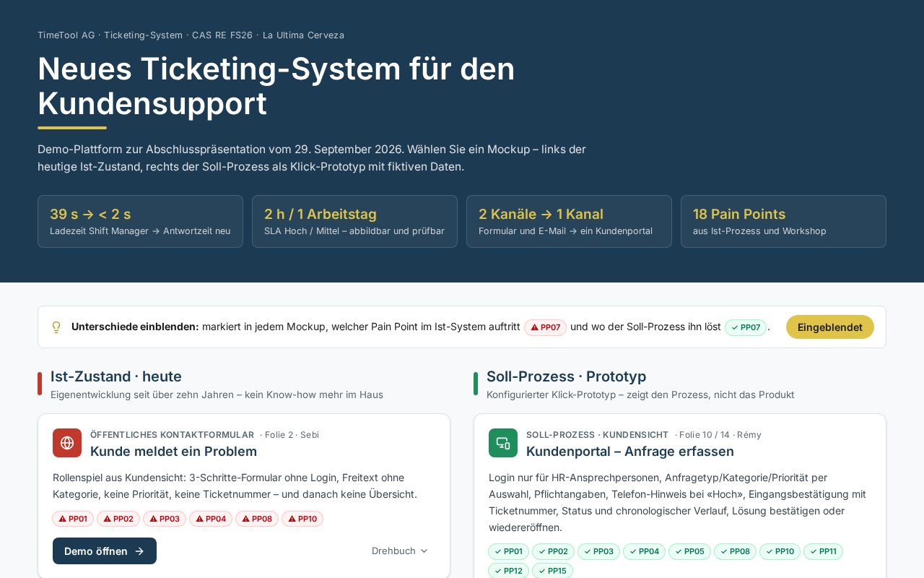Viewport: 924px width, 578px height.
Task: Click the subtitle starting "Konfigurierter Klick-Prototyp"
Action: [x=640, y=394]
